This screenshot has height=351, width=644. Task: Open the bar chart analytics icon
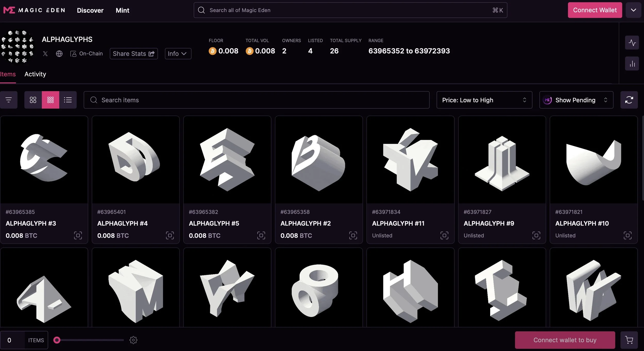pyautogui.click(x=632, y=64)
